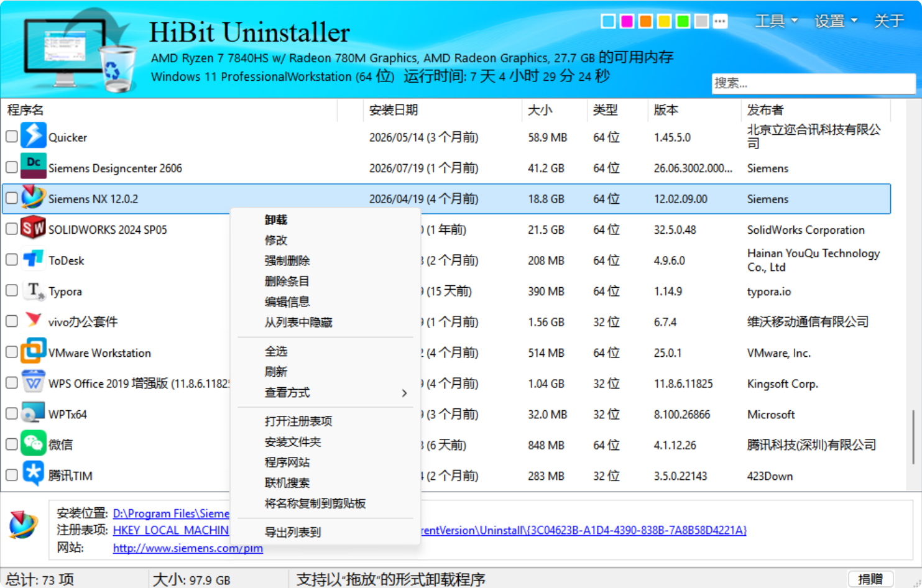Choose 卸载 from the context menu
The width and height of the screenshot is (922, 588).
pyautogui.click(x=325, y=220)
